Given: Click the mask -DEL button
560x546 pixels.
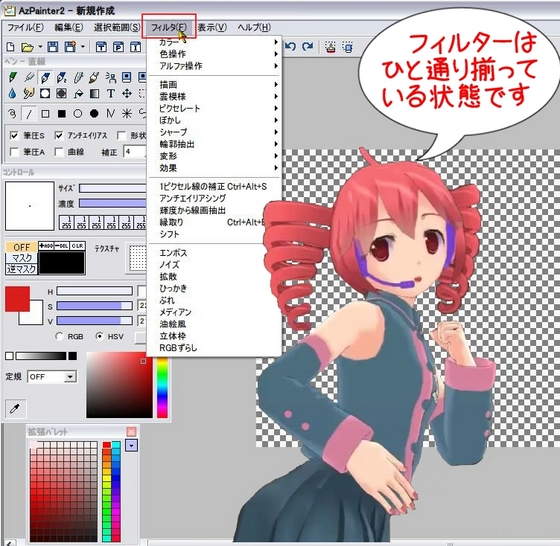Looking at the screenshot, I should tap(62, 246).
